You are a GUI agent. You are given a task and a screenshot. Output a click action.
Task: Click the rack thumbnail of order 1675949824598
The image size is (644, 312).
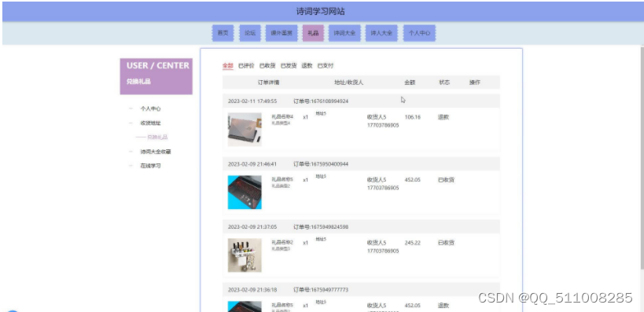[x=245, y=255]
